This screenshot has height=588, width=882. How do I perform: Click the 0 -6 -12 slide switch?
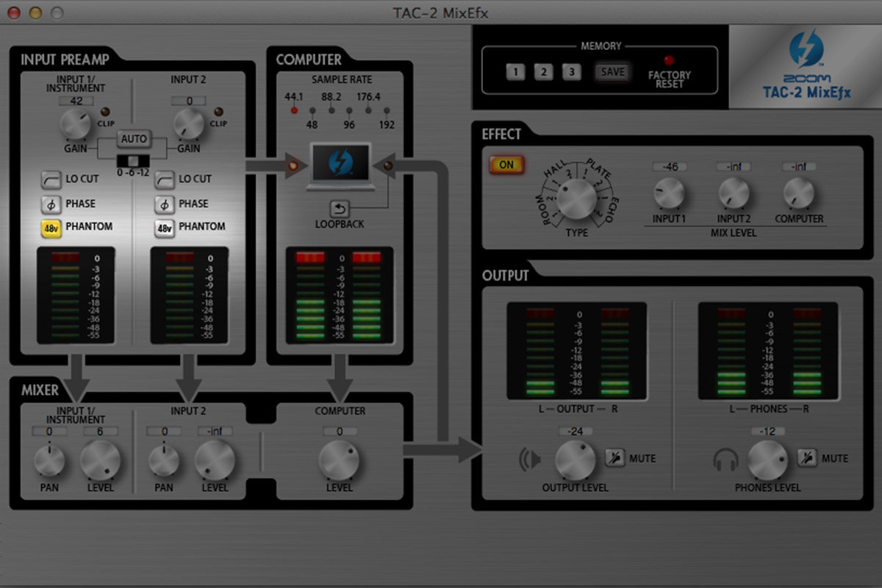[x=134, y=162]
